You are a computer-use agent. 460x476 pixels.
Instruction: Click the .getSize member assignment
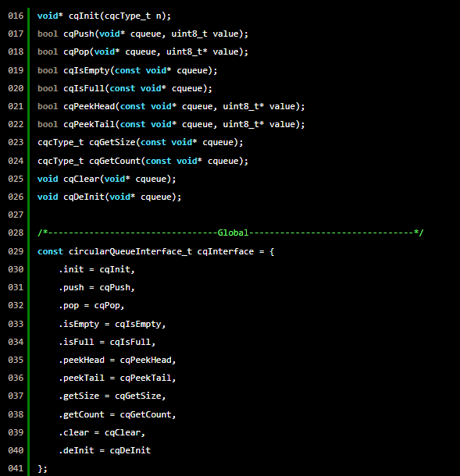pyautogui.click(x=112, y=396)
